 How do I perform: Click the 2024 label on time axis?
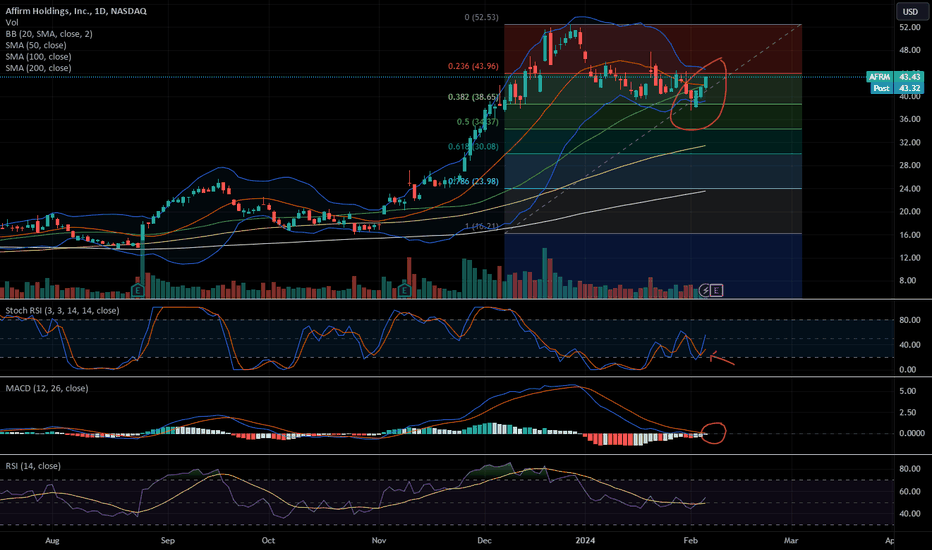pos(585,540)
